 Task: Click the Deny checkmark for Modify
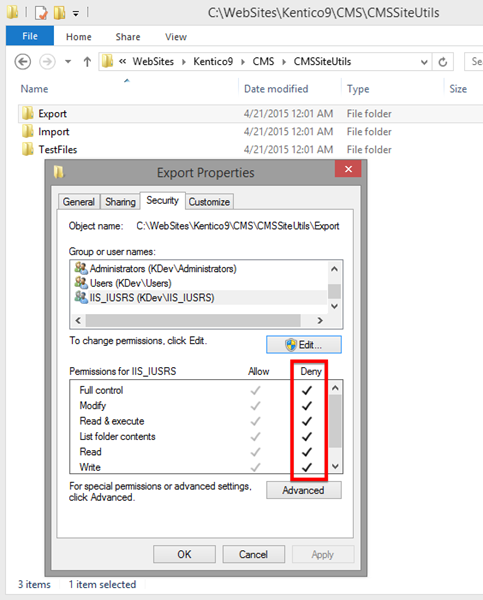pyautogui.click(x=307, y=406)
